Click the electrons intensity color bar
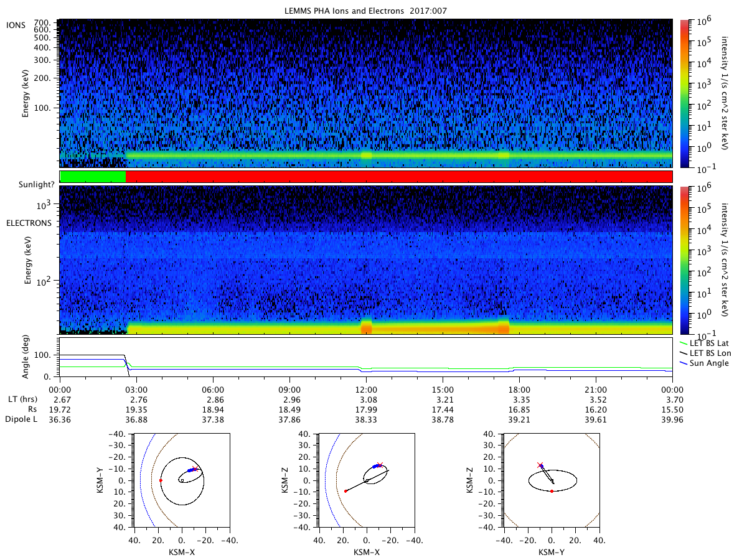Image resolution: width=747 pixels, height=560 pixels. 684,260
